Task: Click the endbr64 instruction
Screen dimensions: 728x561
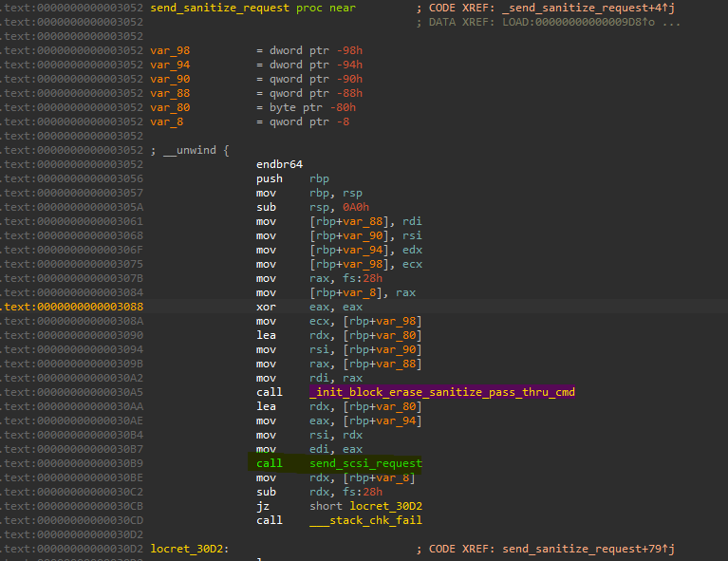Action: (279, 164)
